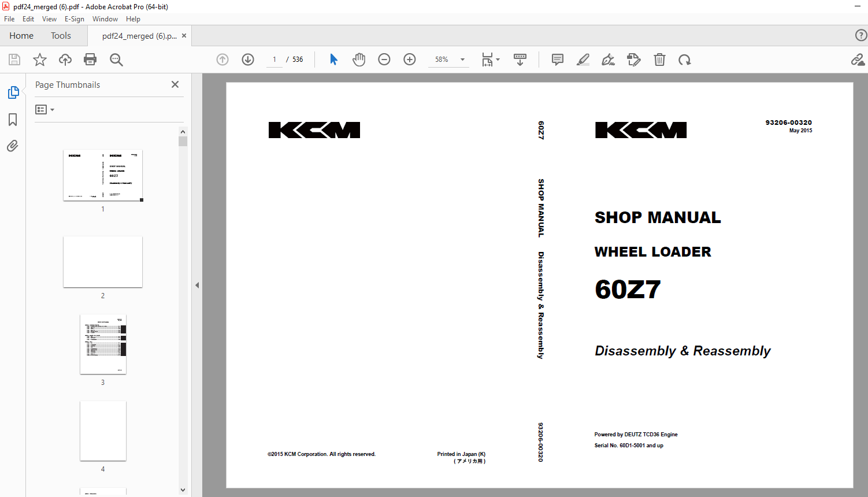Screen dimensions: 868x497
Task: Zoom in with plus icon
Action: [410, 60]
